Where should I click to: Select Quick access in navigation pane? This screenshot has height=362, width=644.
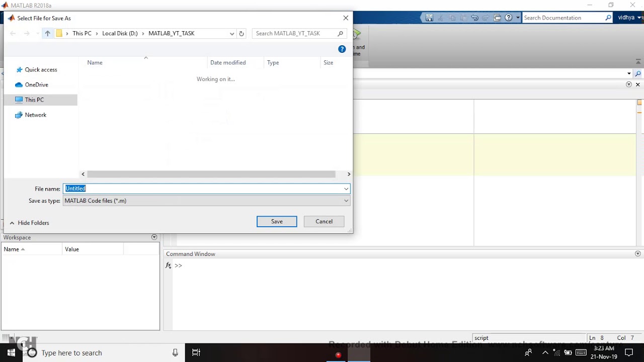36,70
